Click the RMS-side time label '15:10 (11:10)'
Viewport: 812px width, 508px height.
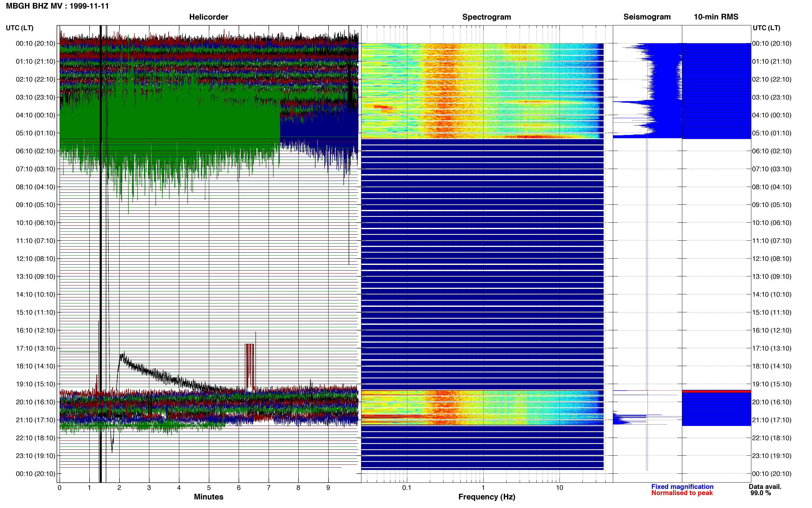(x=772, y=313)
